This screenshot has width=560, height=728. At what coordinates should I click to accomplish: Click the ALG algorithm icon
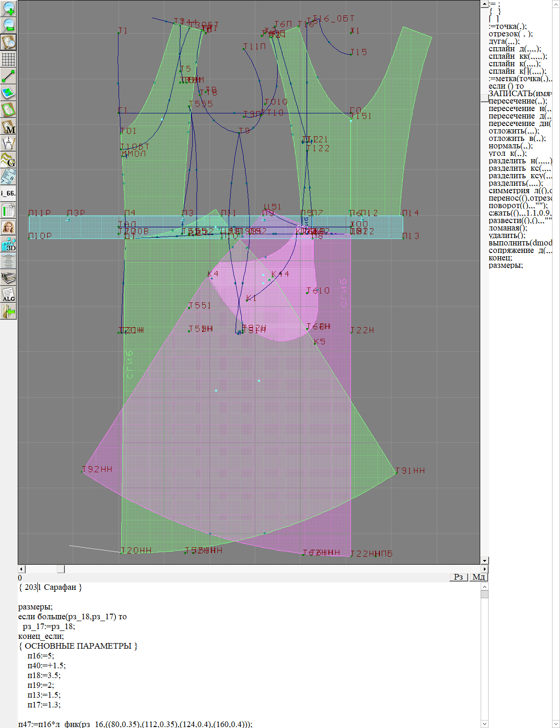point(8,294)
